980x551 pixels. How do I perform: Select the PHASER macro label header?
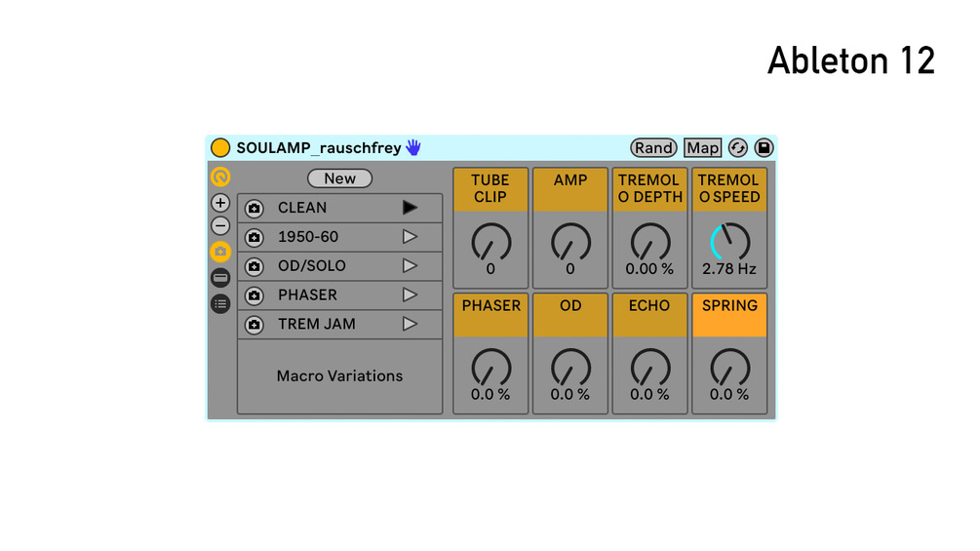[x=490, y=314]
